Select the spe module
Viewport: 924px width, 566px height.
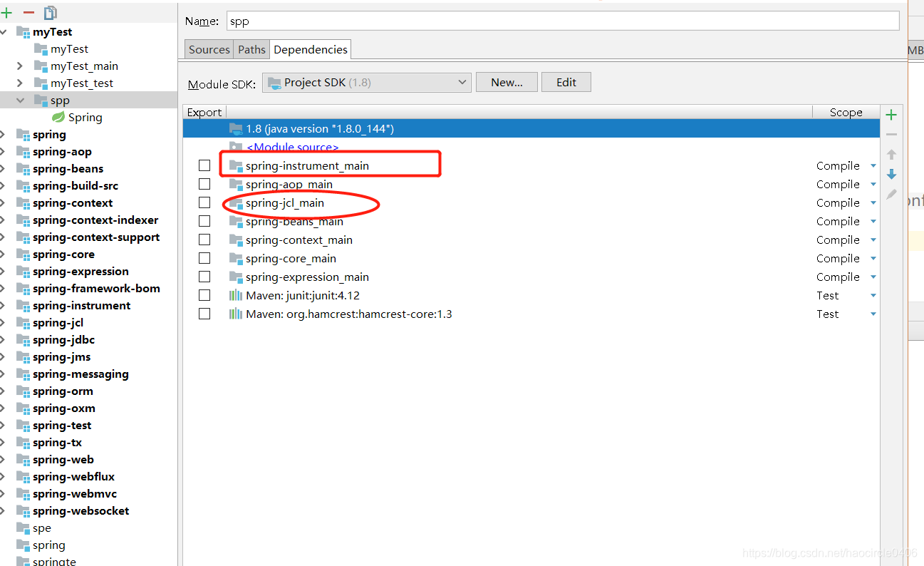click(42, 528)
